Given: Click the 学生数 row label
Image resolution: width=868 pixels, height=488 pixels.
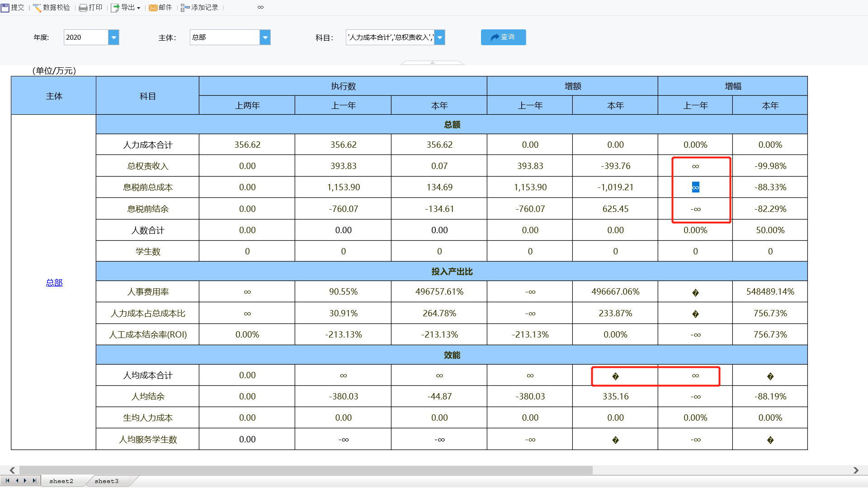Looking at the screenshot, I should (x=148, y=251).
